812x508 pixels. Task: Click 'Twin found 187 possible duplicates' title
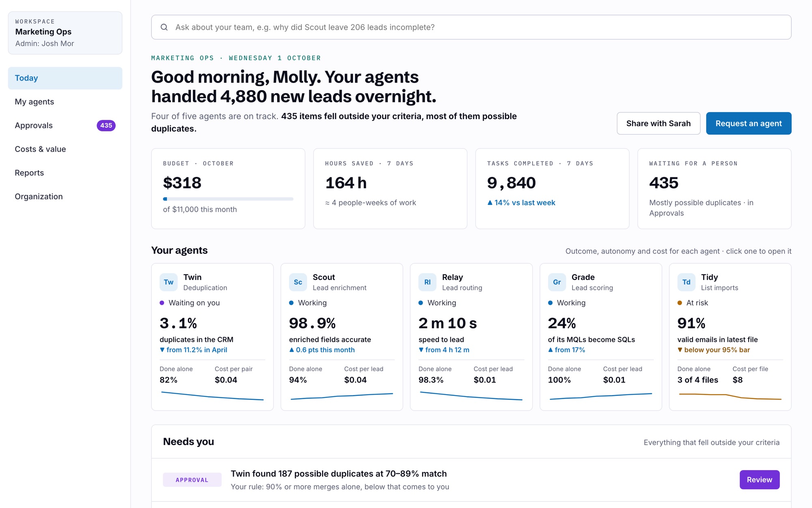pos(339,474)
